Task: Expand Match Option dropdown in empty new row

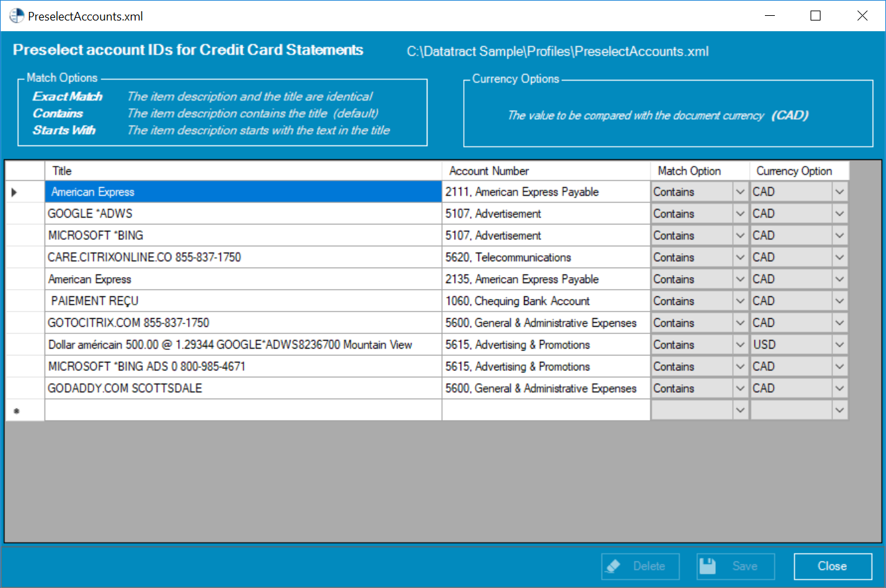Action: click(740, 410)
